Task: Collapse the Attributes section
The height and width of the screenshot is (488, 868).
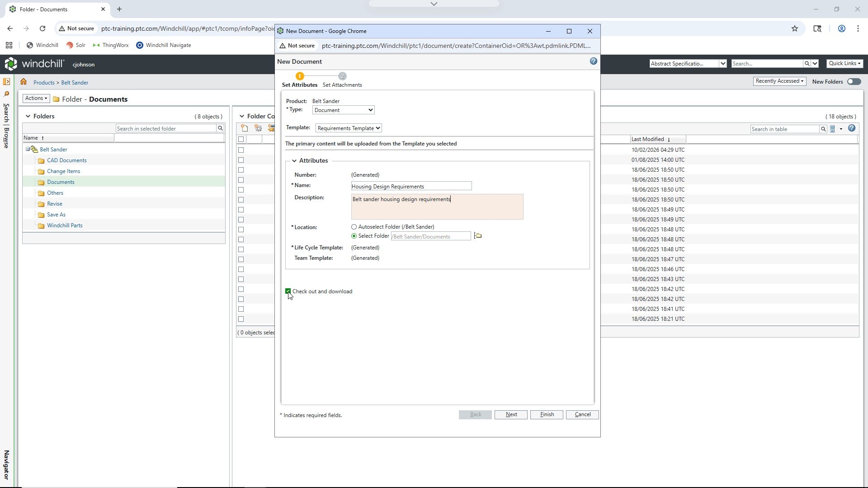Action: coord(294,161)
